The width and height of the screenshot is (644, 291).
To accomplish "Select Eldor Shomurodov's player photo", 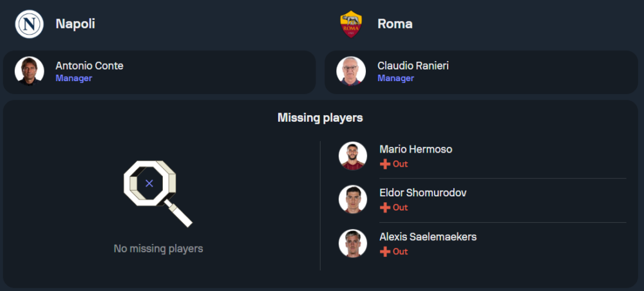I will point(353,200).
